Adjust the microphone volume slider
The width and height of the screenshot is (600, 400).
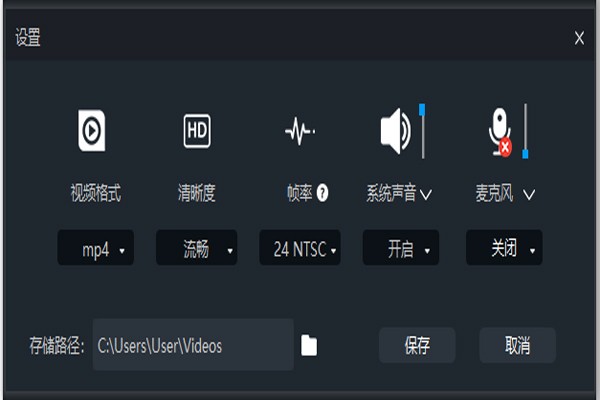[x=525, y=130]
